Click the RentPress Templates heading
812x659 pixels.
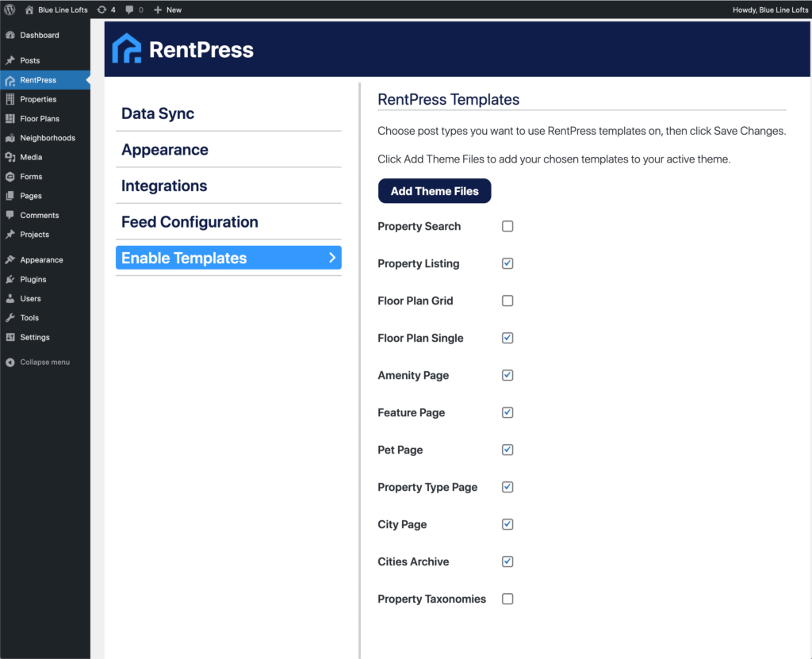449,99
